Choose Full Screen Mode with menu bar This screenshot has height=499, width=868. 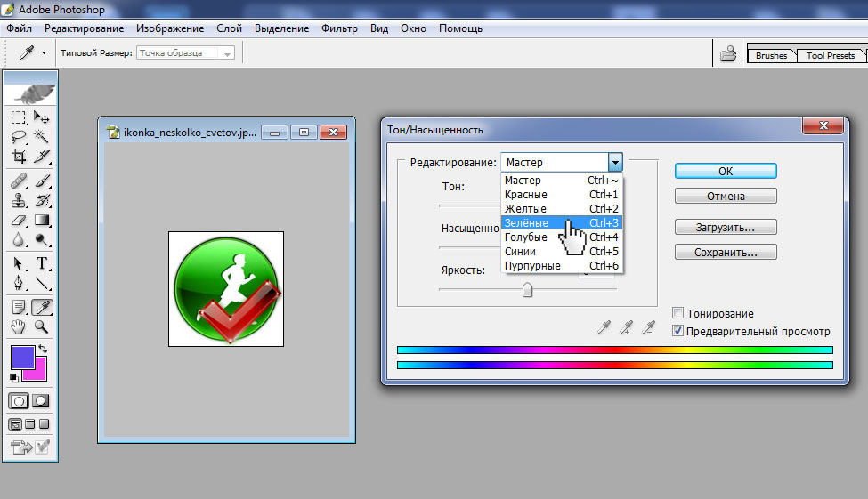(x=30, y=424)
